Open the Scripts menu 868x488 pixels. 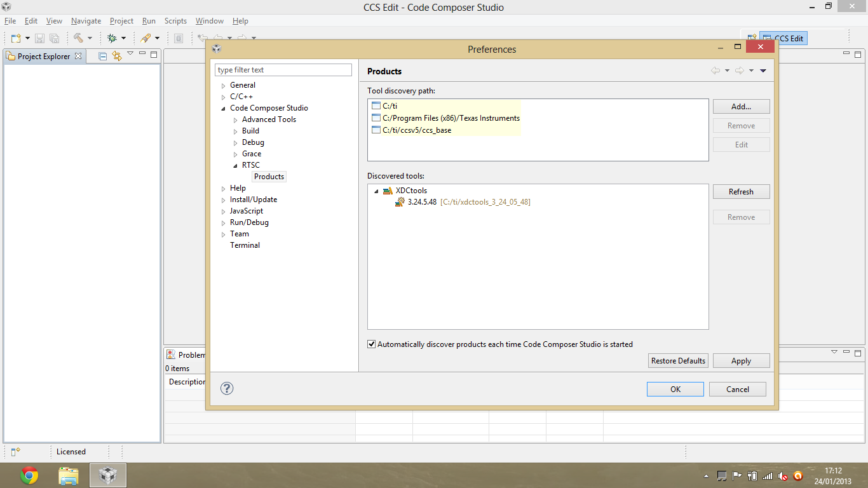coord(175,21)
